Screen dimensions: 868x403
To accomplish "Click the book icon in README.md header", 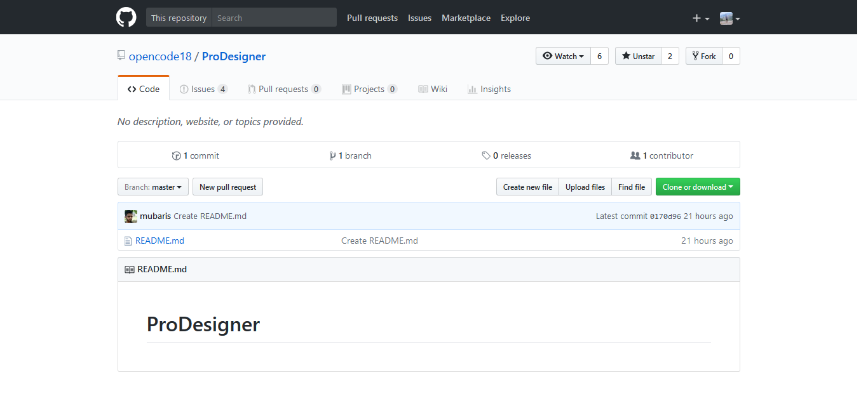I will (130, 269).
